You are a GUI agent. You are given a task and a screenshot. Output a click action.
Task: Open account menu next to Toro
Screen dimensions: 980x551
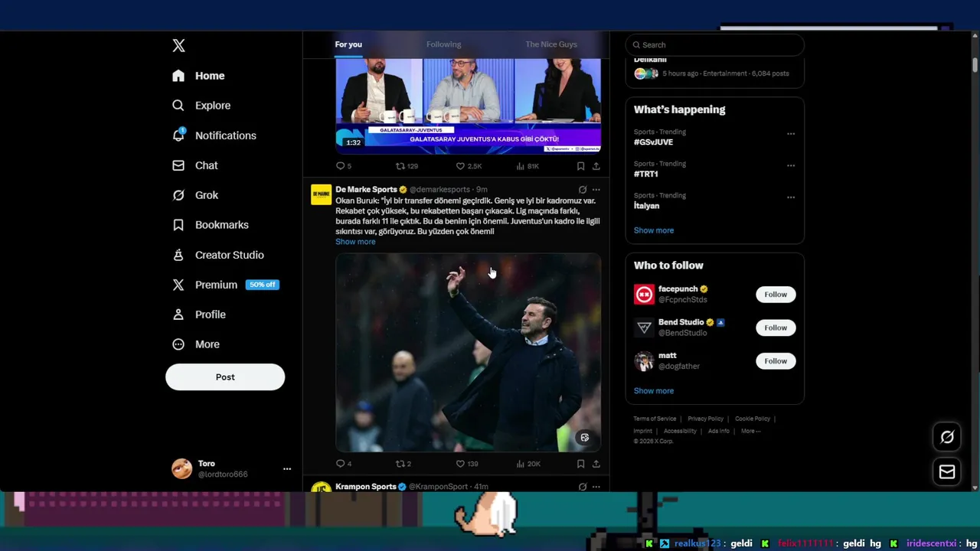tap(287, 469)
